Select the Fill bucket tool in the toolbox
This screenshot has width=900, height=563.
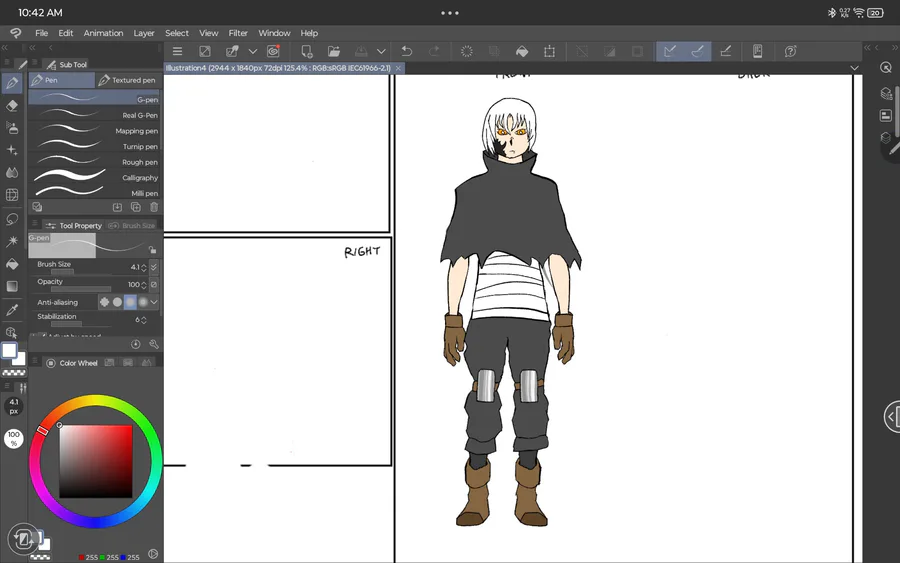click(12, 264)
